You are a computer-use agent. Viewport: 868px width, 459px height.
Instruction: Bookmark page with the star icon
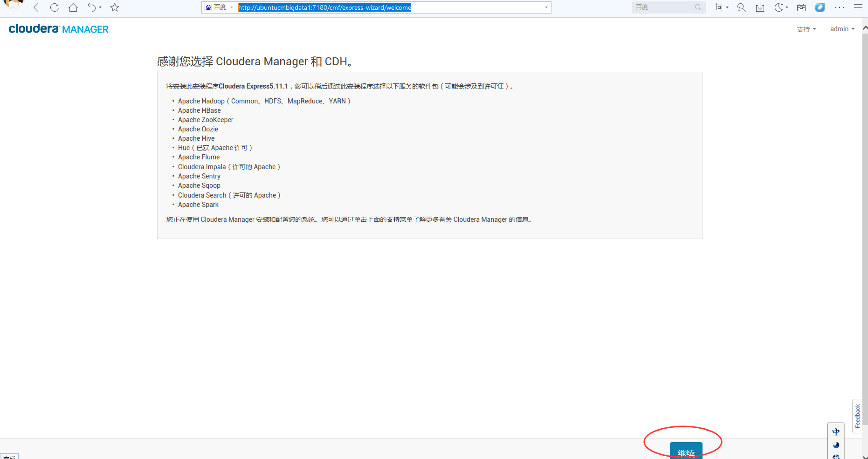(x=115, y=7)
